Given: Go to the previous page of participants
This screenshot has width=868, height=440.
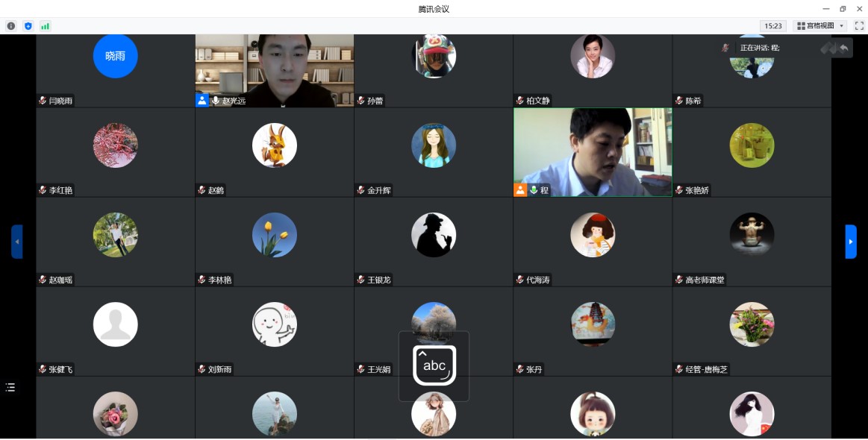Looking at the screenshot, I should tap(17, 242).
